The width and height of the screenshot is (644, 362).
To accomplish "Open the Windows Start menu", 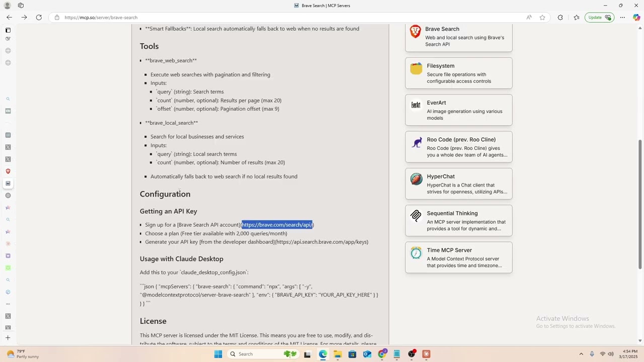I will (x=218, y=354).
